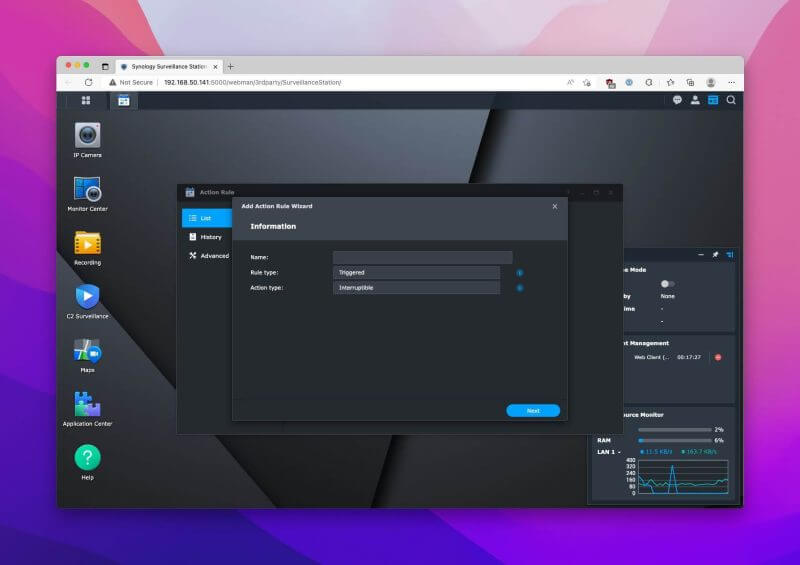Select the Synology Surveillance Station browser tab

pyautogui.click(x=169, y=66)
